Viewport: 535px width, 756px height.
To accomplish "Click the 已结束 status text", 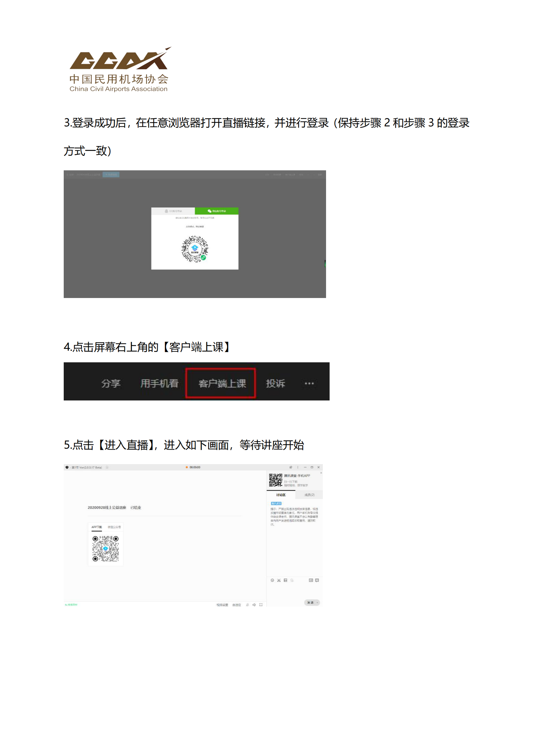I will coord(136,508).
